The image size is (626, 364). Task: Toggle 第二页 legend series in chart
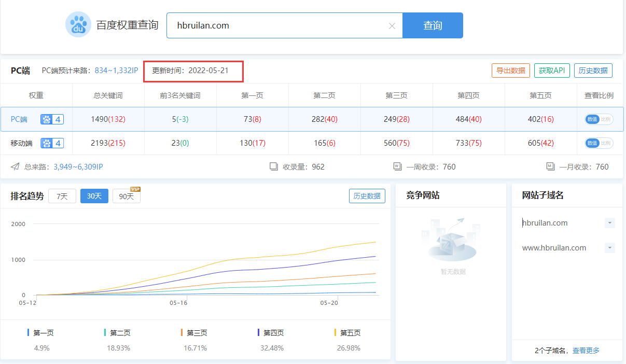click(117, 333)
